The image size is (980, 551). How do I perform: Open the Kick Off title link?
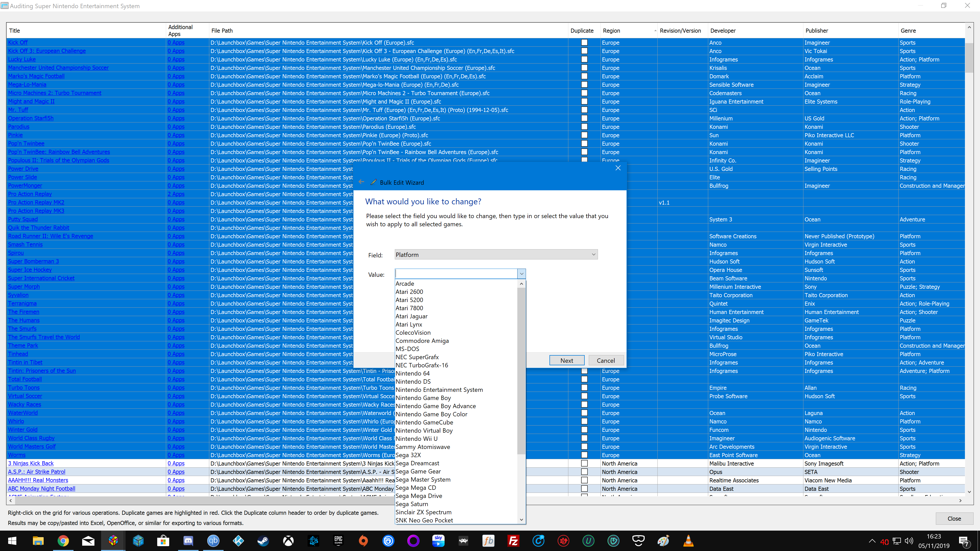pyautogui.click(x=18, y=43)
